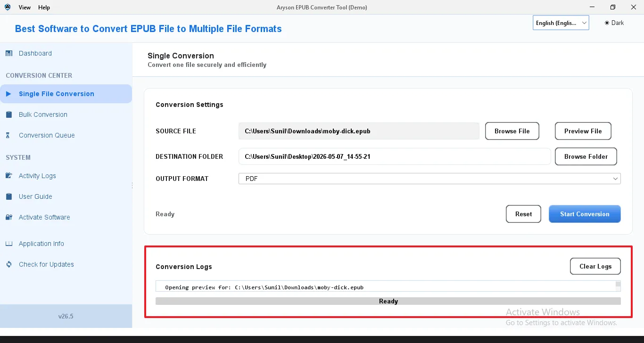Click the v26.5 version label
The image size is (644, 343).
[66, 316]
